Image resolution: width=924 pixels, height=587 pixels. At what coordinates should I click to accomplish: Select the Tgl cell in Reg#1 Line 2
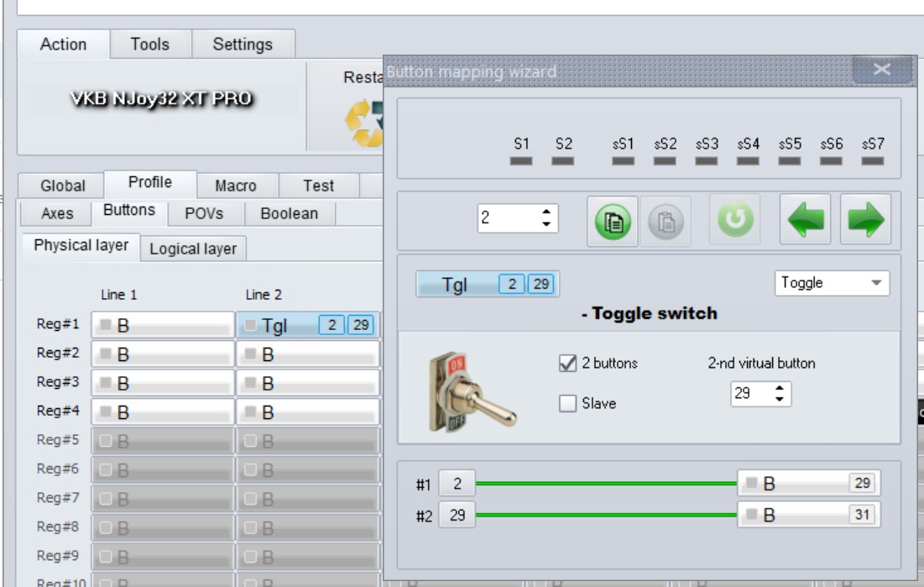(x=308, y=325)
